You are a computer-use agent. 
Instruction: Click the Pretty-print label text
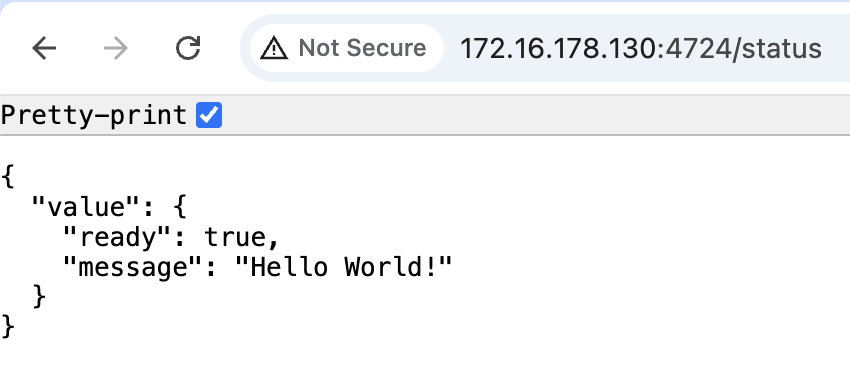(94, 115)
